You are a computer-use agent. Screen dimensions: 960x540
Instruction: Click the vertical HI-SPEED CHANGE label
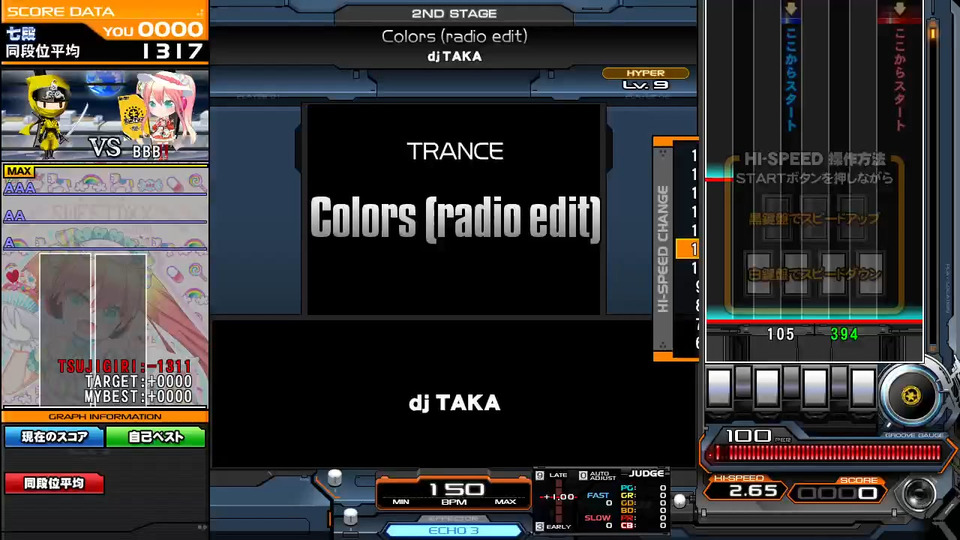[662, 249]
